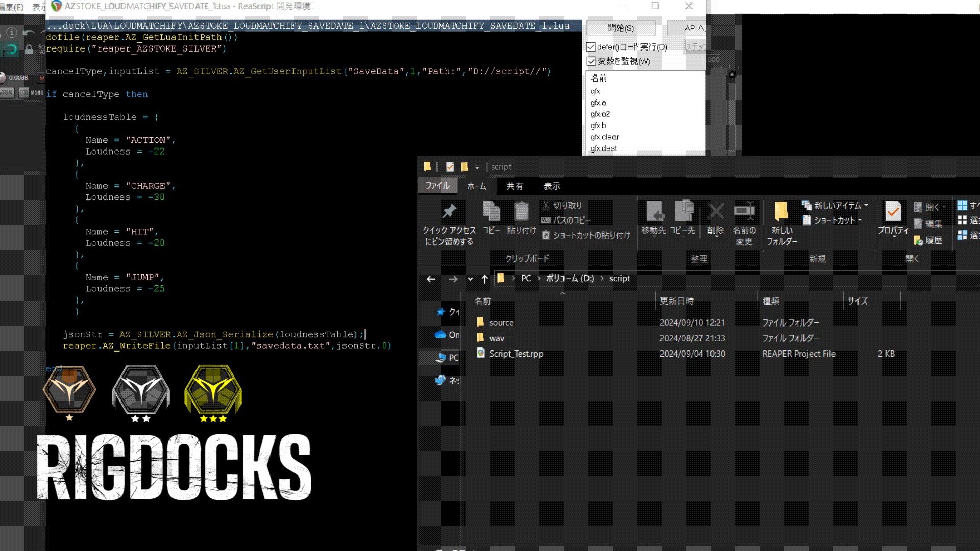Switch to the Home (ホーム) tab
This screenshot has height=551, width=980.
(x=477, y=186)
